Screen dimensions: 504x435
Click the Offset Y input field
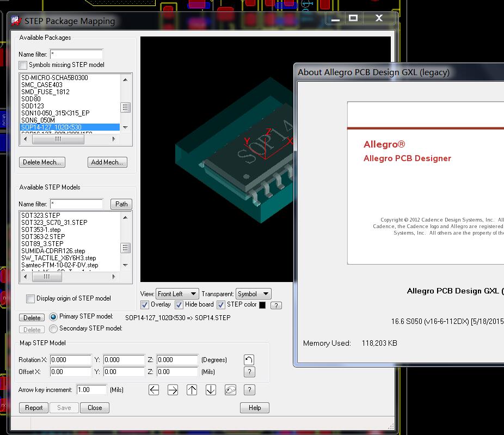(124, 372)
